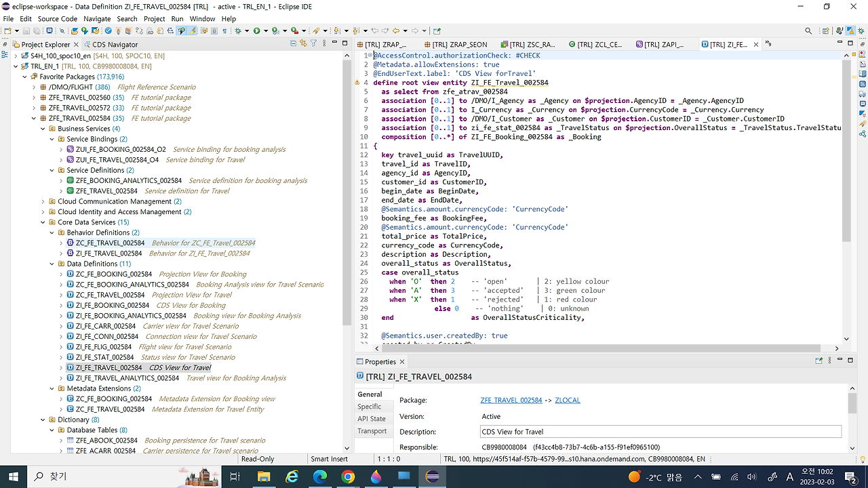Toggle Link with Editor in Project Explorer
Viewport: 868px width, 488px height.
(303, 43)
